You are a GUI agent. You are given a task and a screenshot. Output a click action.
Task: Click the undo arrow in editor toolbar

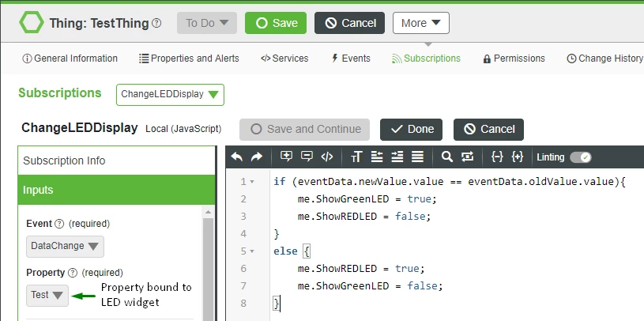click(x=236, y=157)
